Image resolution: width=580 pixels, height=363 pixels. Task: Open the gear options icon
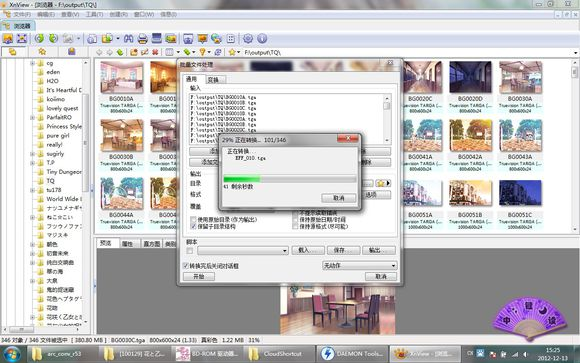pos(248,38)
